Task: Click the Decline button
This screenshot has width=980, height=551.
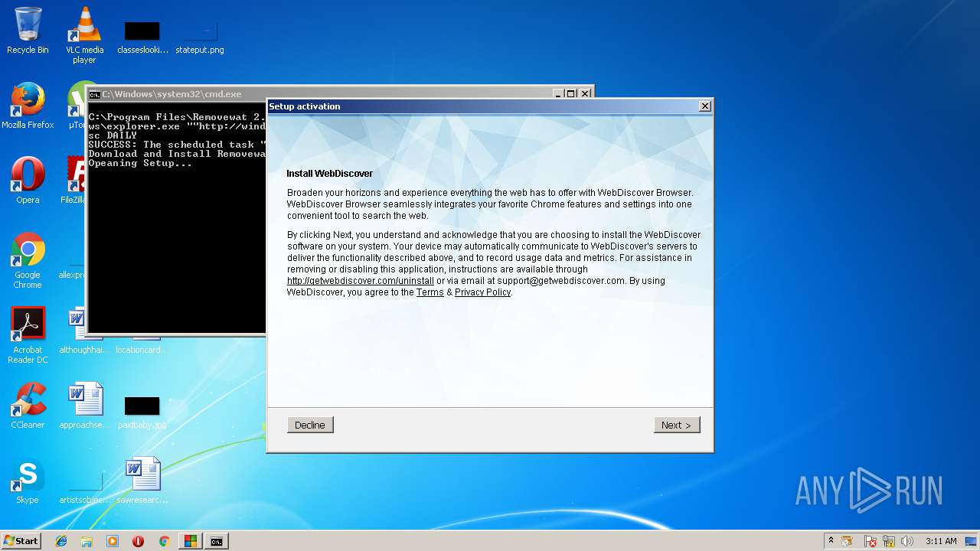Action: (x=310, y=425)
